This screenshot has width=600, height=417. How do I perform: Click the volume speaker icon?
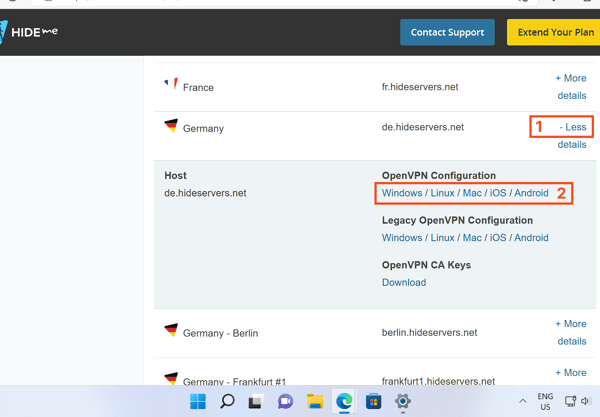(x=585, y=401)
